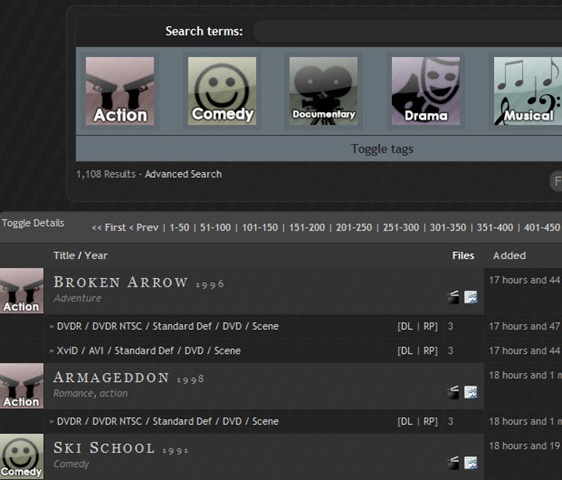Click clapperboard icon in Ski School row
The image size is (562, 480).
coord(453,463)
